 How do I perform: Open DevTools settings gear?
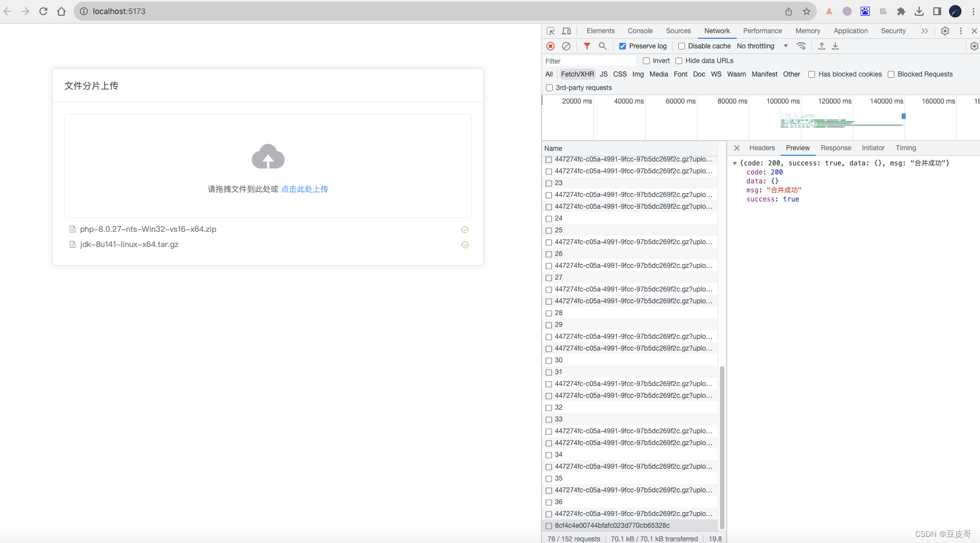tap(945, 31)
